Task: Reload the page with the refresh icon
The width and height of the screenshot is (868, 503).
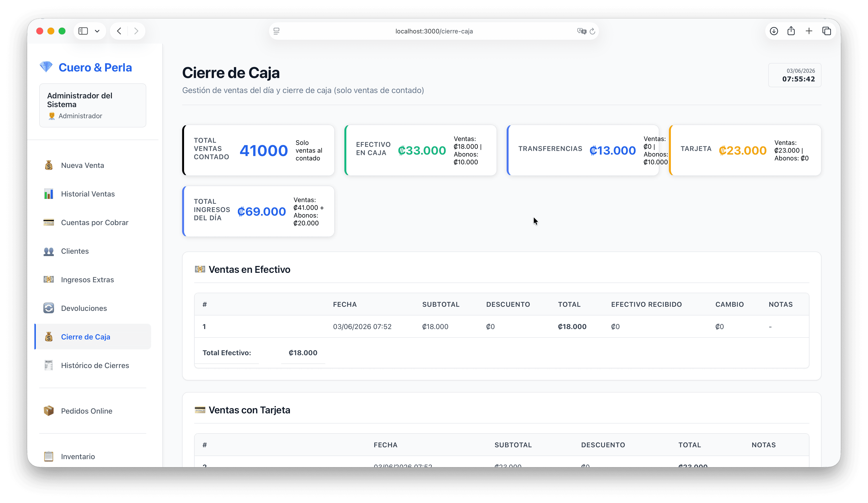Action: (592, 31)
